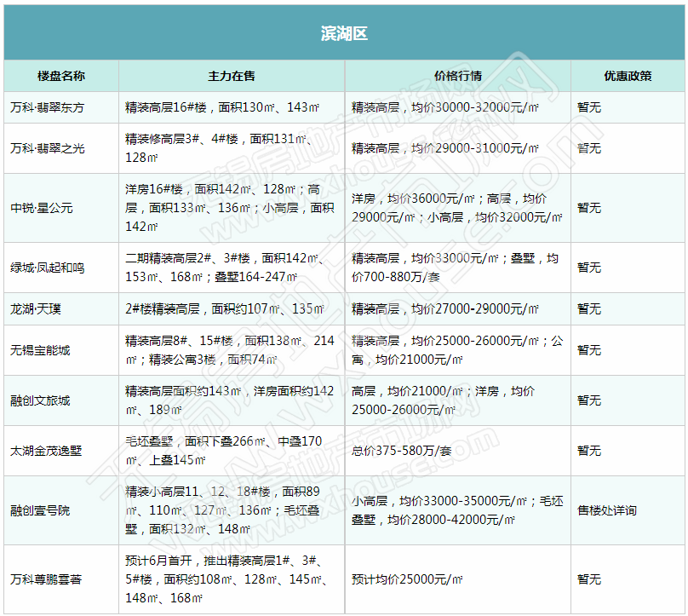Click the 预计均价25000元/㎡ price cell
Screen dimensions: 688x616
pos(407,579)
